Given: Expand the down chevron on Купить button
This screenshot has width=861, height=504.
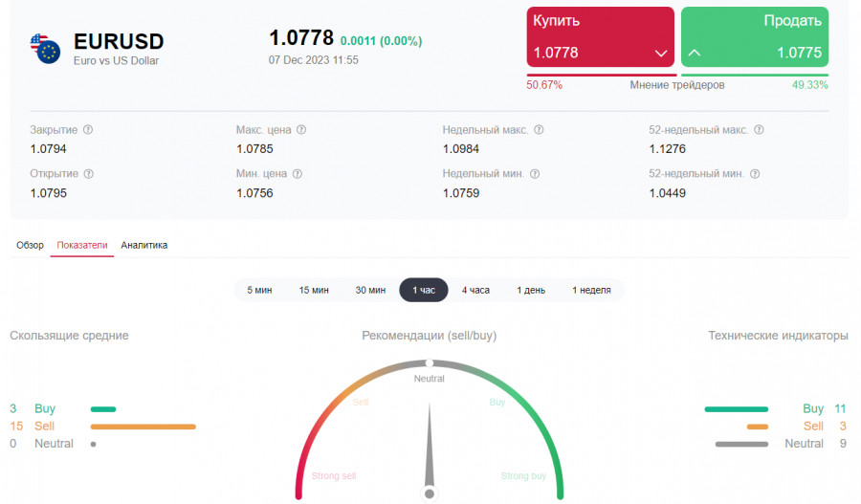Looking at the screenshot, I should pyautogui.click(x=660, y=54).
